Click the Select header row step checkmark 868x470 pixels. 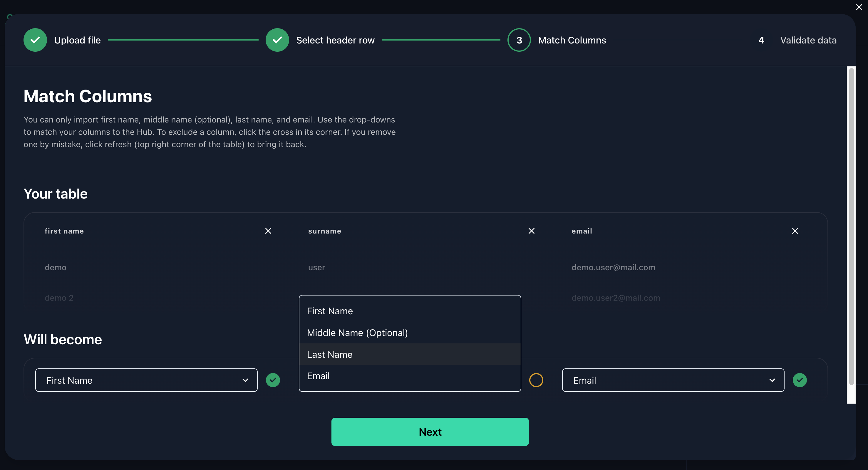(x=277, y=40)
